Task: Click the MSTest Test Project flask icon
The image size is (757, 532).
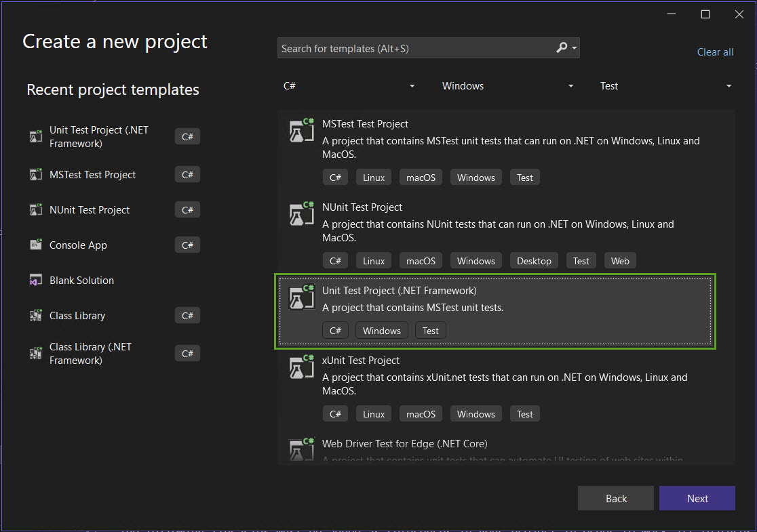Action: point(300,130)
